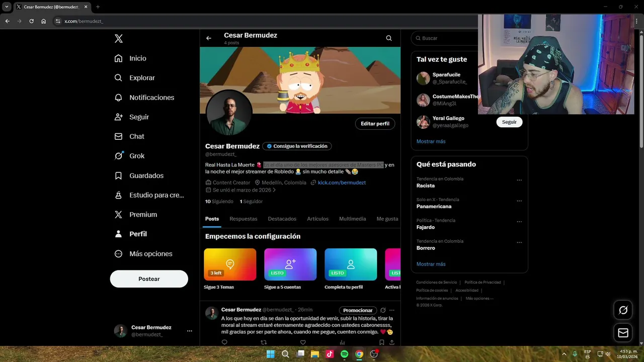Open Inicio home in sidebar
The image size is (644, 362).
click(130, 58)
